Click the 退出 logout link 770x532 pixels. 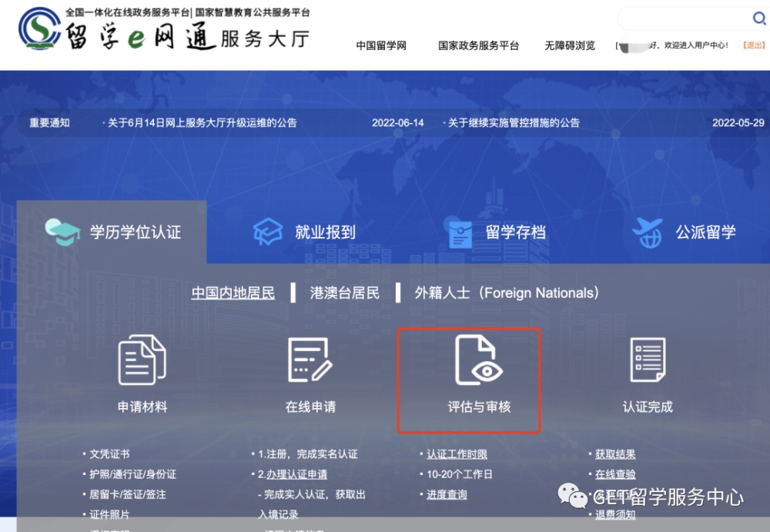pyautogui.click(x=754, y=45)
